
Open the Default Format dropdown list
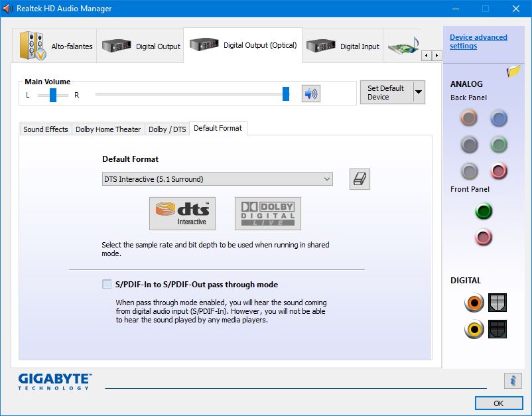[x=217, y=179]
